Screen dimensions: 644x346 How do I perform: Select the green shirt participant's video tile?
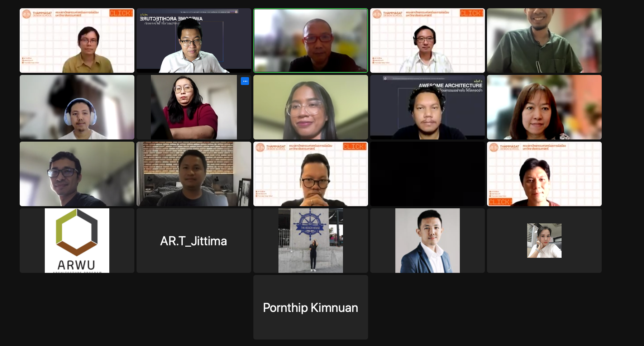544,41
